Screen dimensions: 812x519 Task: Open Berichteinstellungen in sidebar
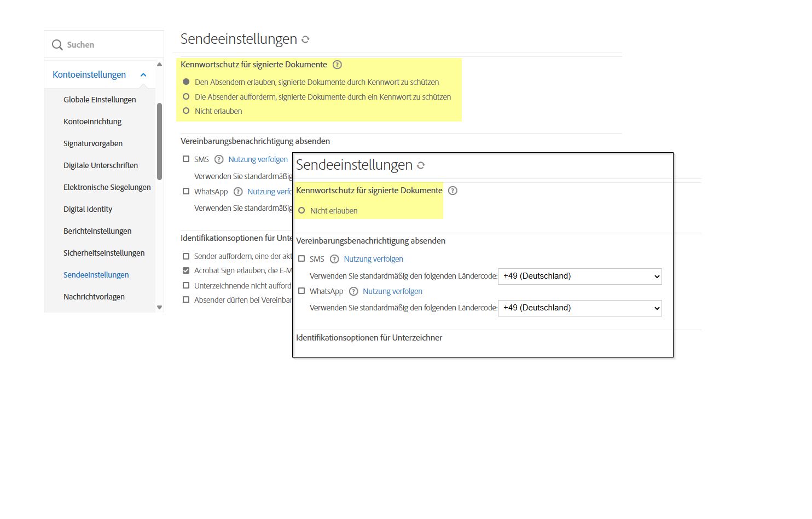pos(97,231)
